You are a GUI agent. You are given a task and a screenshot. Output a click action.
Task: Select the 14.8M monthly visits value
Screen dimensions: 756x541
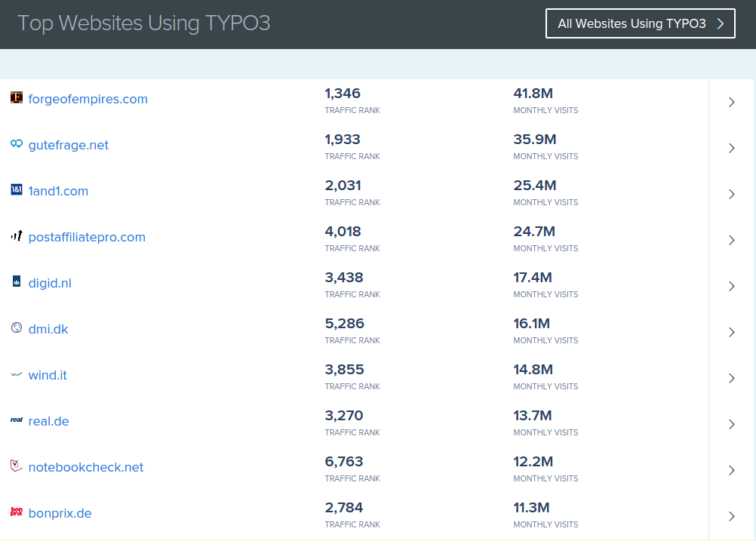coord(533,370)
